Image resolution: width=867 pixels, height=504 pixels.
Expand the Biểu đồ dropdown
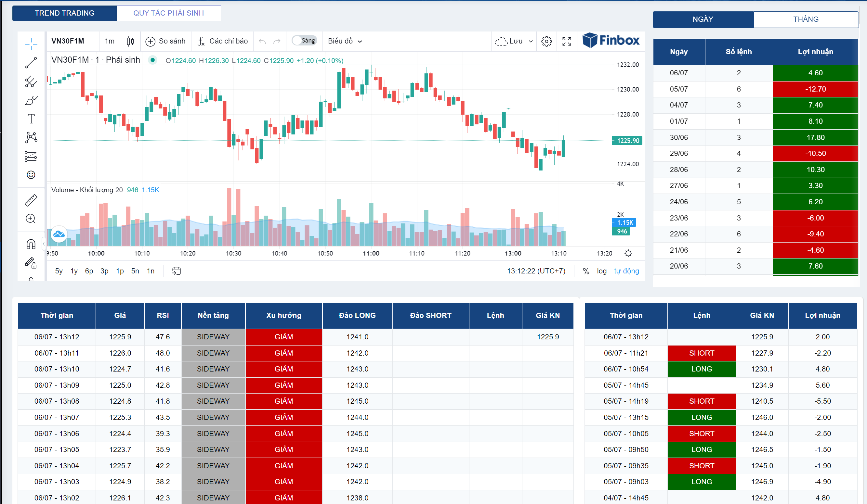point(345,41)
